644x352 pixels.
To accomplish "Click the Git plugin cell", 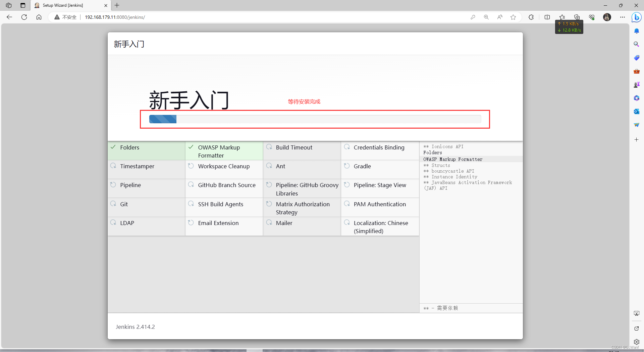I will tap(147, 207).
